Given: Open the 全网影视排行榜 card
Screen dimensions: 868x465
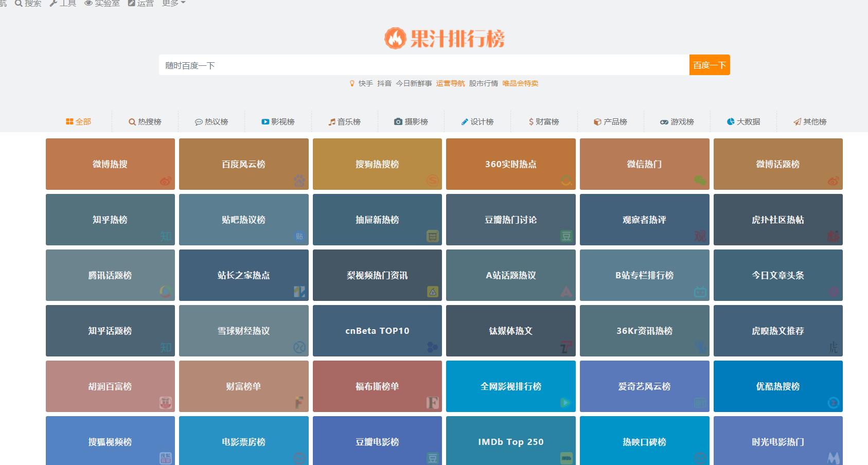Looking at the screenshot, I should [x=510, y=386].
